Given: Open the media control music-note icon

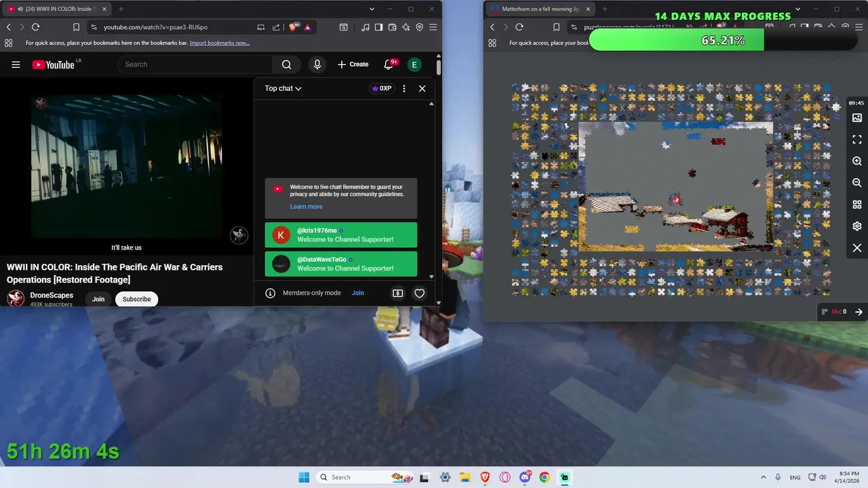Looking at the screenshot, I should click(x=366, y=27).
